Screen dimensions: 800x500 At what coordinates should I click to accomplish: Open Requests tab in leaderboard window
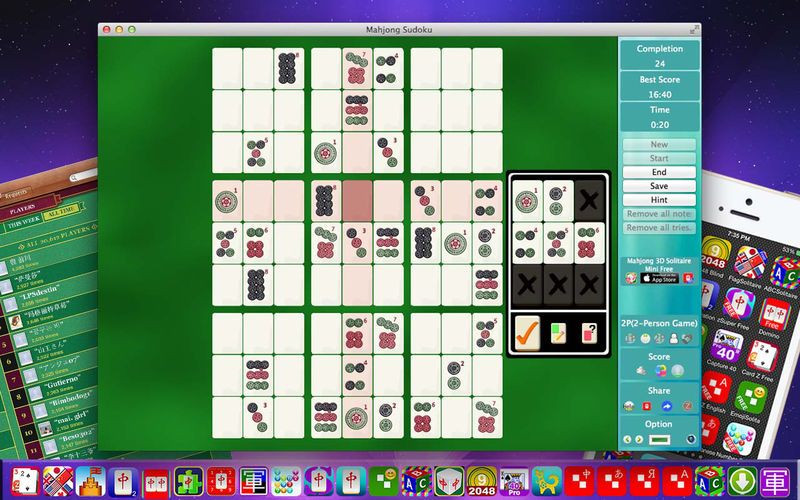tap(16, 194)
